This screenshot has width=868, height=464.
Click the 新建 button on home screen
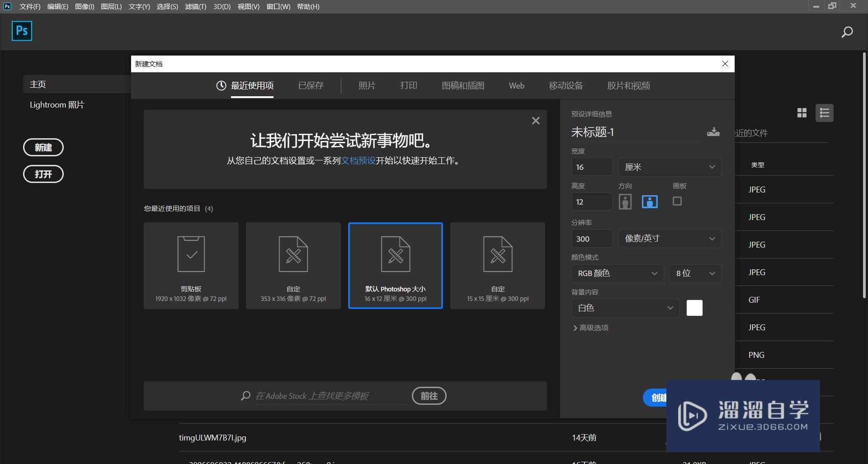click(43, 147)
